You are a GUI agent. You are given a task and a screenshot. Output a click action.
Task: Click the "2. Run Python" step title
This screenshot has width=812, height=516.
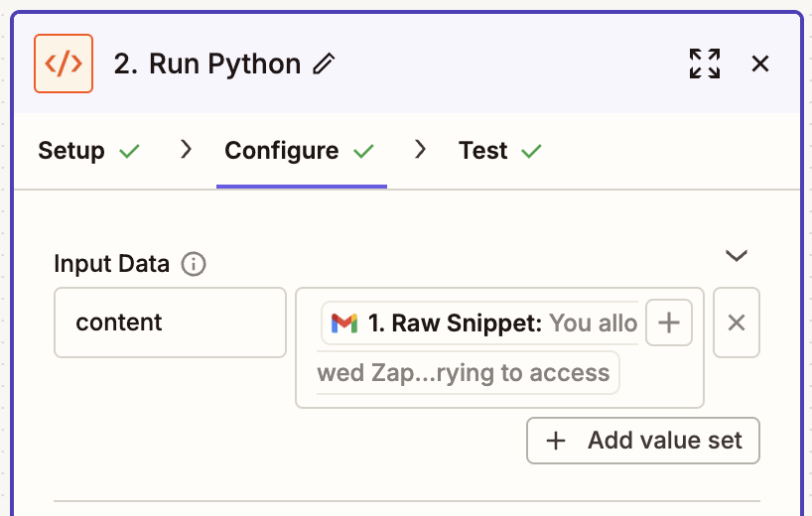(x=207, y=64)
